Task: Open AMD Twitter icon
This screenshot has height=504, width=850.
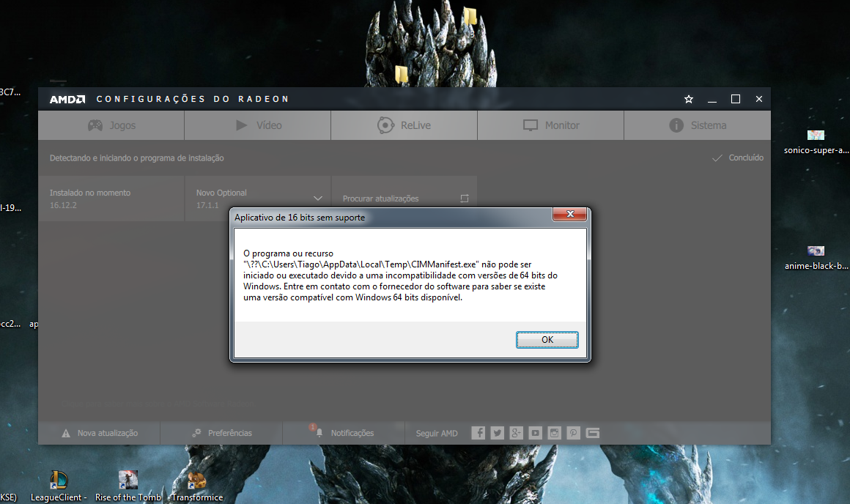Action: click(x=497, y=432)
